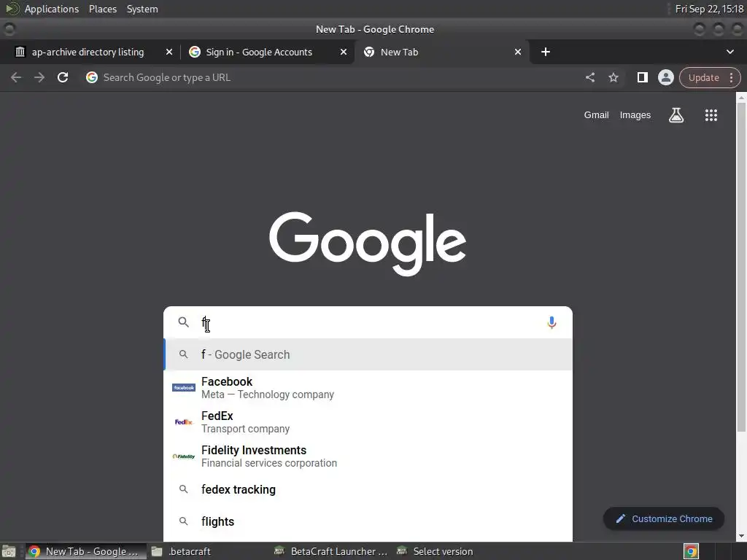Viewport: 747px width, 560px height.
Task: Switch to BetaCraft Launcher taskbar window
Action: pyautogui.click(x=331, y=551)
